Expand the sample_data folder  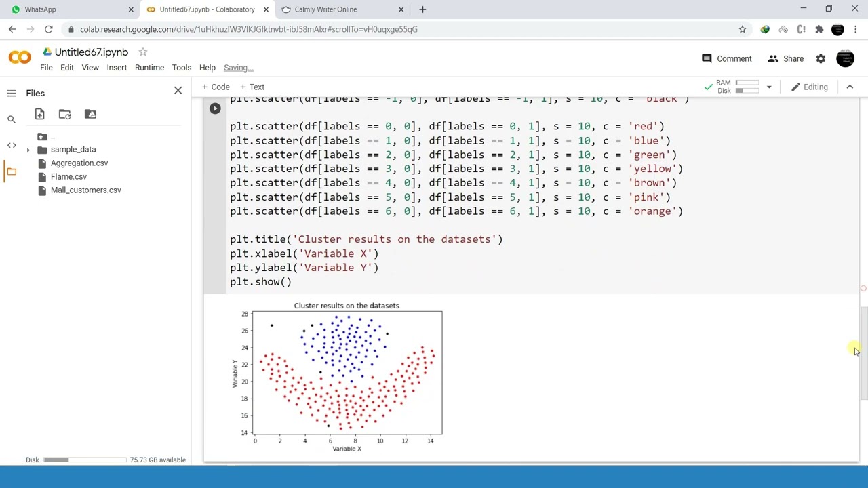tap(28, 150)
